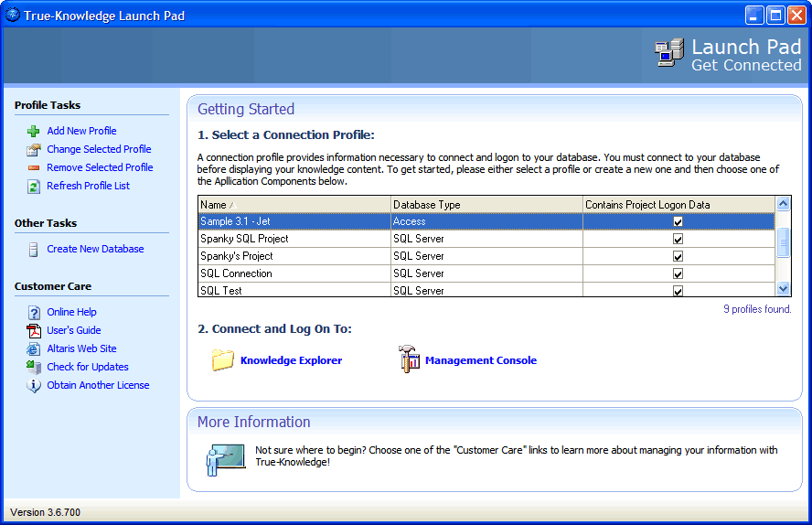Click SQL Server cell in Spanky SQL Project row
The width and height of the screenshot is (812, 525).
(x=486, y=239)
